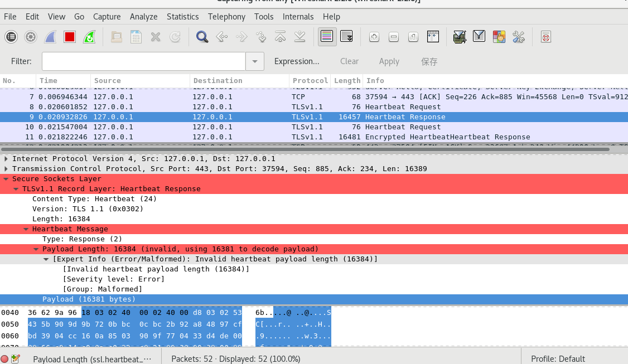The height and width of the screenshot is (364, 628).
Task: Sort by the Protocol column header
Action: tap(310, 80)
